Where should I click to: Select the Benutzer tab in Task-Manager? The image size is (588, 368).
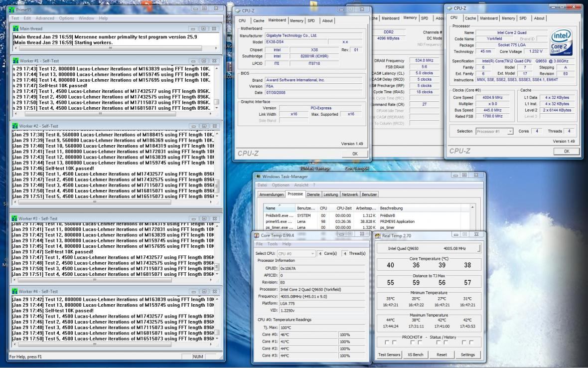click(369, 194)
